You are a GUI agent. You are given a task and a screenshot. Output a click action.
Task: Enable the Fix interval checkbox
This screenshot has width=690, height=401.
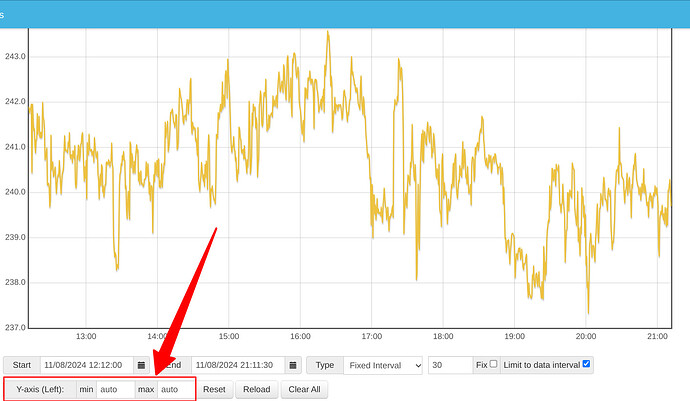click(x=493, y=364)
